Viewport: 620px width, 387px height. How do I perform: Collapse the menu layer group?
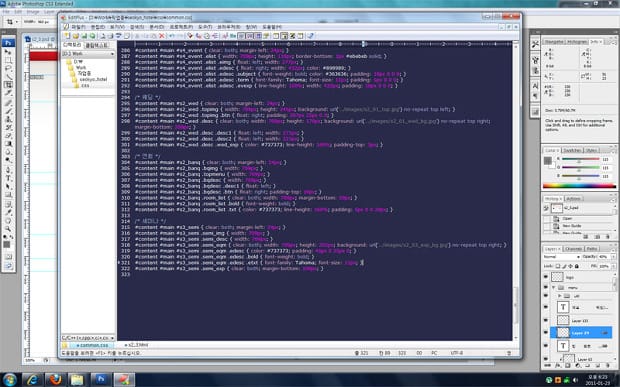click(x=554, y=287)
